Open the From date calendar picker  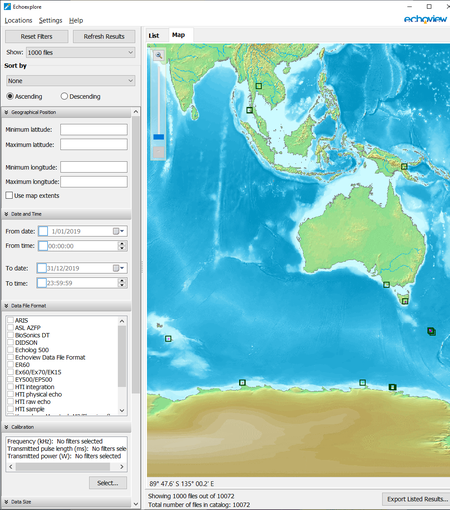point(118,231)
